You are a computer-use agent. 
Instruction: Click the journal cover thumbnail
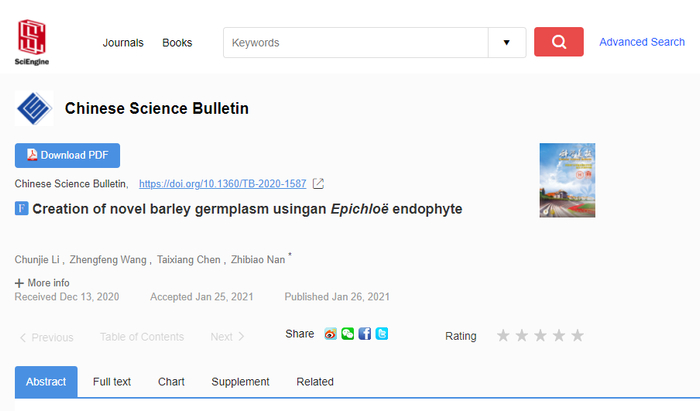tap(567, 180)
